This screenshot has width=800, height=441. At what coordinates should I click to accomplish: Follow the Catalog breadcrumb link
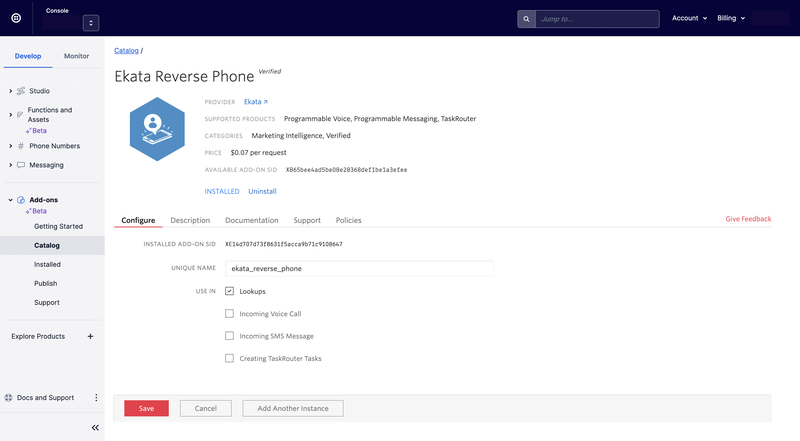pos(126,51)
